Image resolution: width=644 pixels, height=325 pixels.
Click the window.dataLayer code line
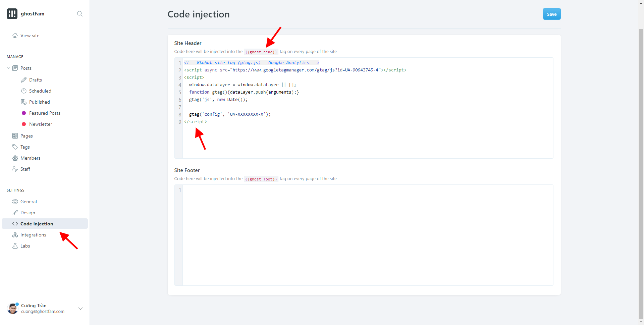[243, 85]
